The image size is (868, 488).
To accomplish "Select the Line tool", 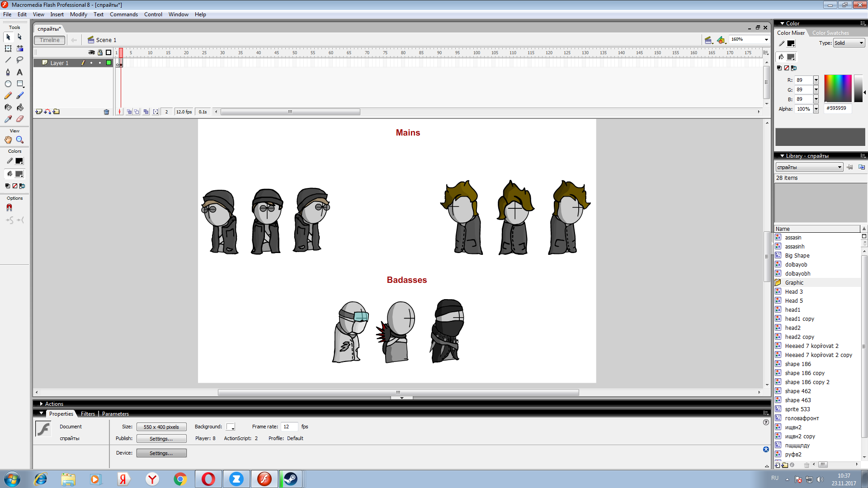I will (x=8, y=60).
